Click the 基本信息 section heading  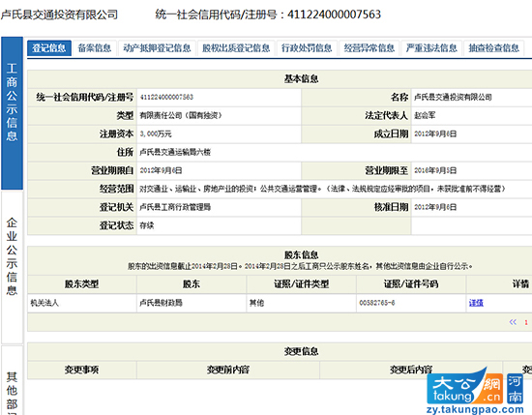click(x=301, y=78)
